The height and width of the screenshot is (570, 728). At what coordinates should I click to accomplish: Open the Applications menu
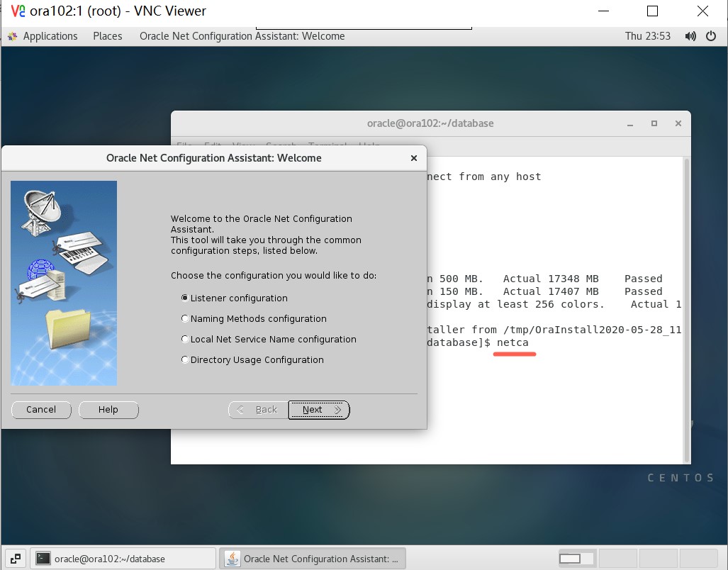[x=50, y=36]
